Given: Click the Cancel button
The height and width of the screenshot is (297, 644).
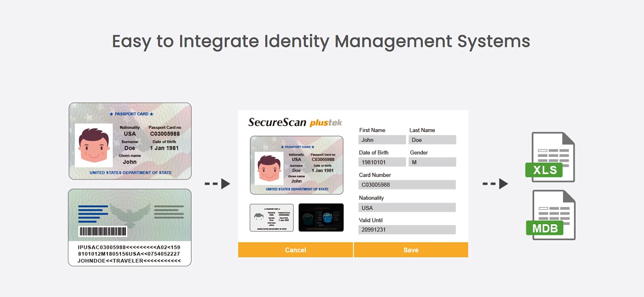Looking at the screenshot, I should 295,250.
